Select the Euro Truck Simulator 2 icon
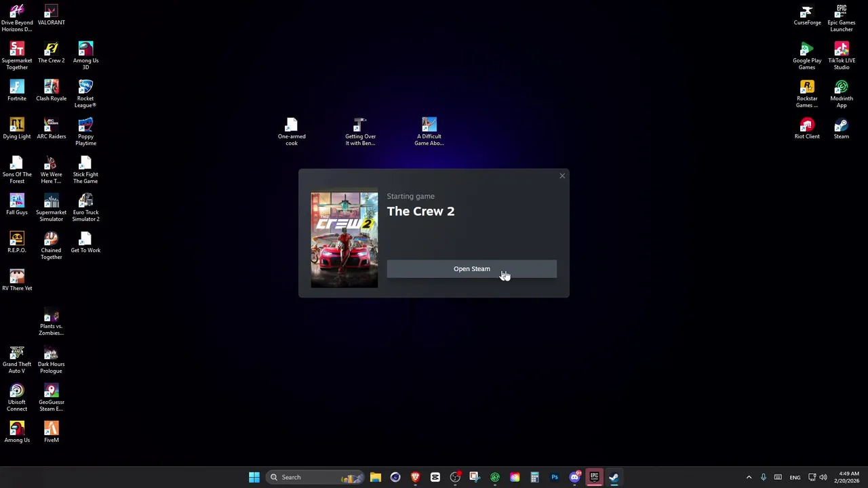The width and height of the screenshot is (868, 488). (x=85, y=207)
